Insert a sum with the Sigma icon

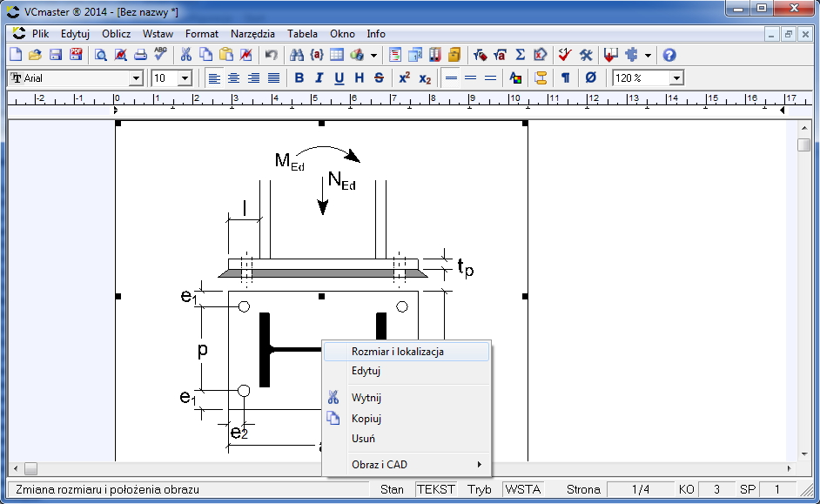coord(521,55)
